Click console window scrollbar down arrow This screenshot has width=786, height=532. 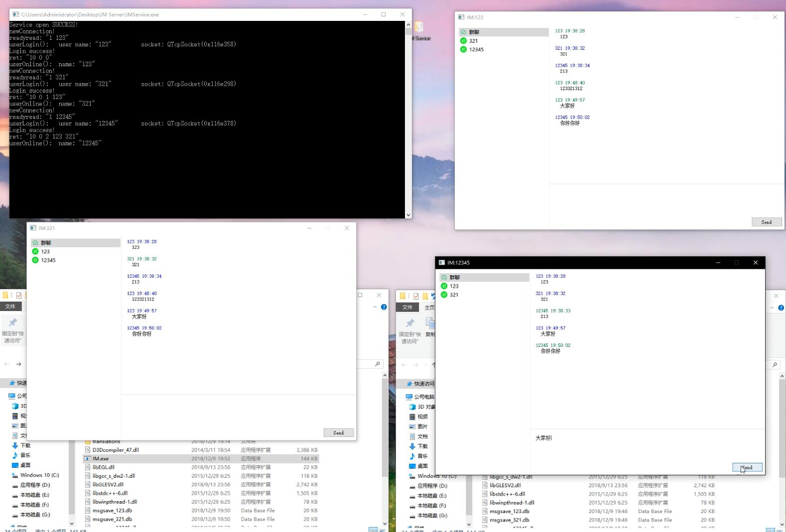coord(408,215)
